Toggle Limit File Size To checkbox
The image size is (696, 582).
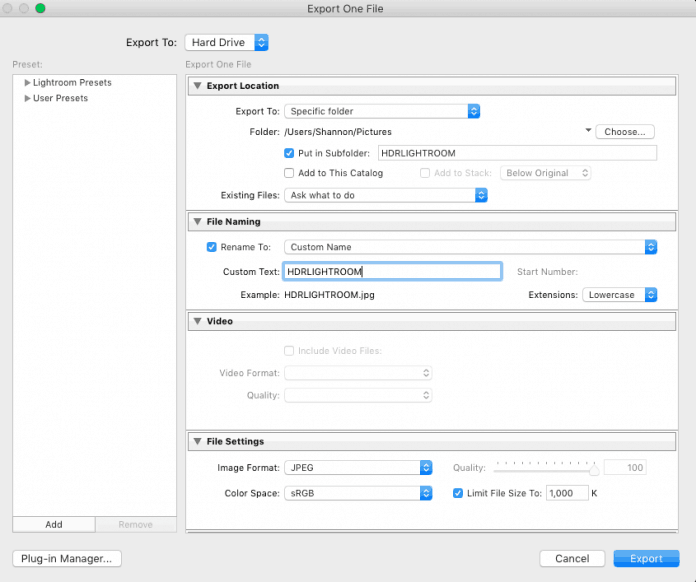458,493
